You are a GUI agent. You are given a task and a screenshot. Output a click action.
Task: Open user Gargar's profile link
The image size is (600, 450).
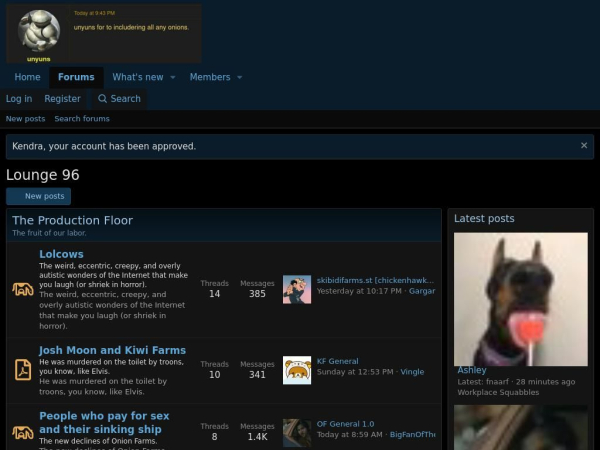point(422,291)
